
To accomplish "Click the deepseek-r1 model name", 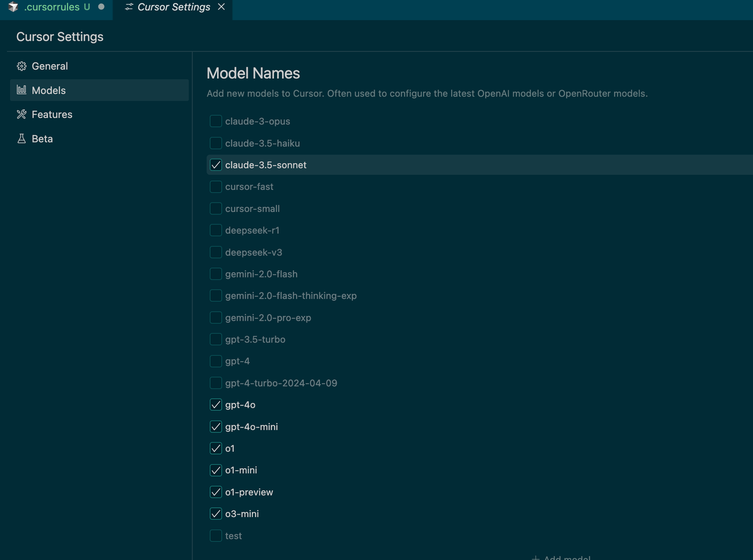I will coord(252,230).
